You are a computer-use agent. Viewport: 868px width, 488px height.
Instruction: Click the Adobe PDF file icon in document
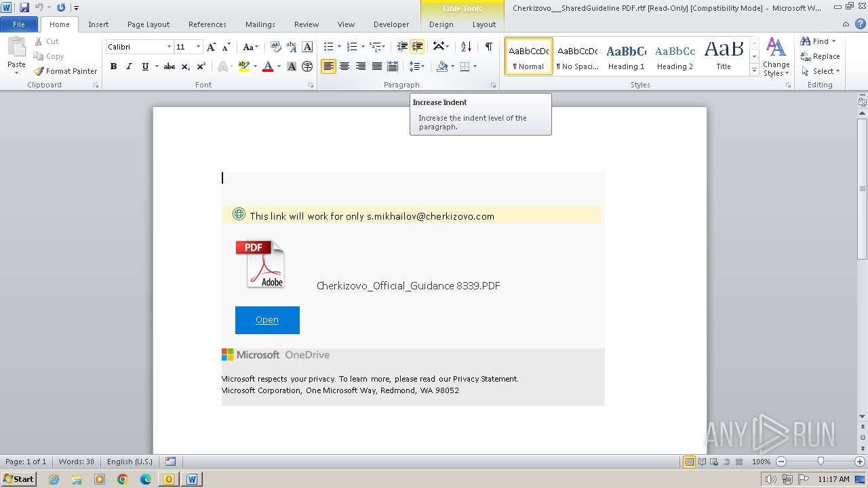click(261, 264)
